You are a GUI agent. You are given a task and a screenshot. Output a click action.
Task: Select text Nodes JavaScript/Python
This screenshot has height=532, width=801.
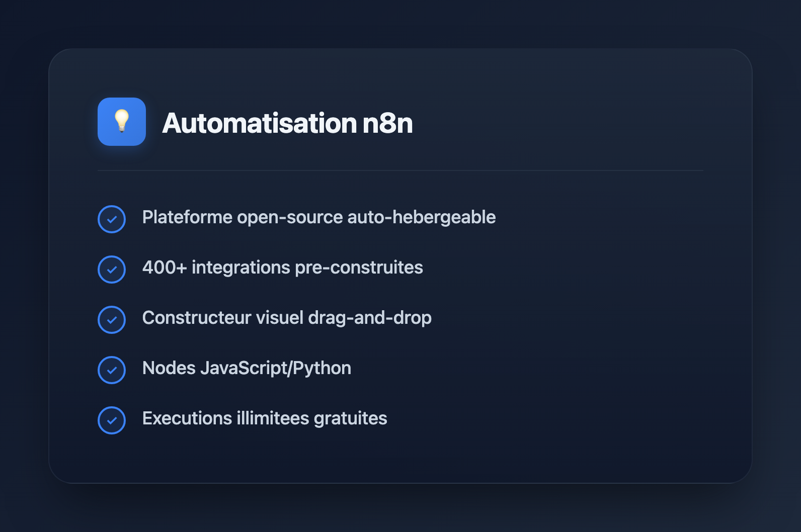tap(247, 369)
